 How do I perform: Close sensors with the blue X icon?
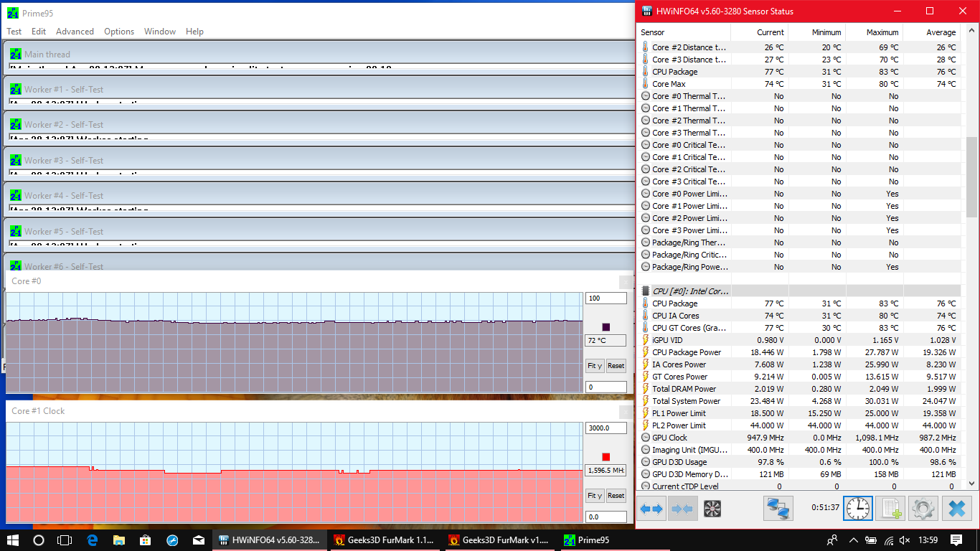coord(956,509)
